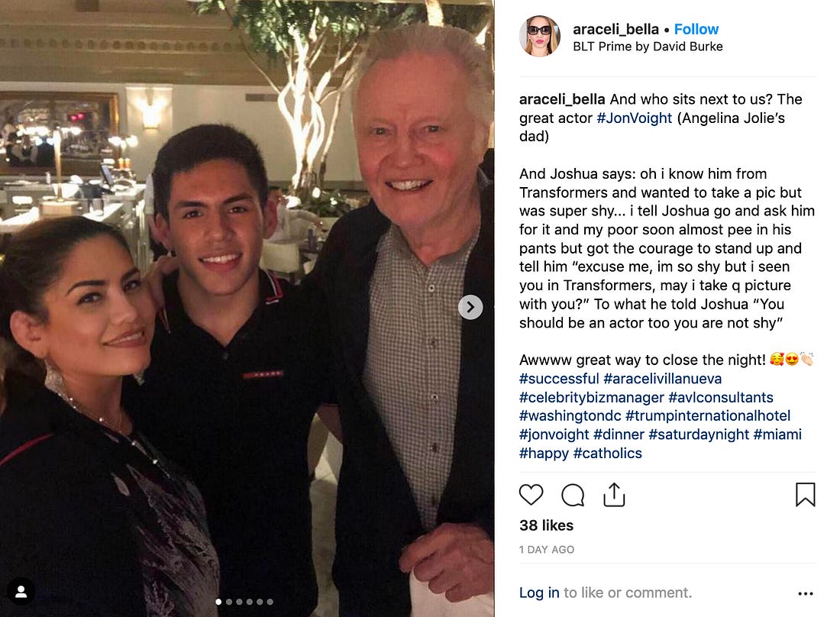Show tagged people via the person icon
Screen dimensions: 840x617
[x=21, y=592]
